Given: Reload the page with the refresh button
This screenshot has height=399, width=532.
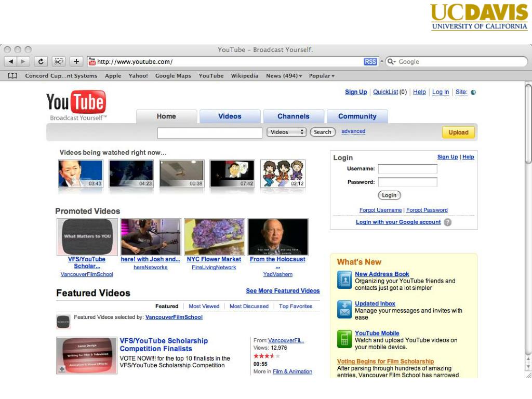Looking at the screenshot, I should pos(41,61).
